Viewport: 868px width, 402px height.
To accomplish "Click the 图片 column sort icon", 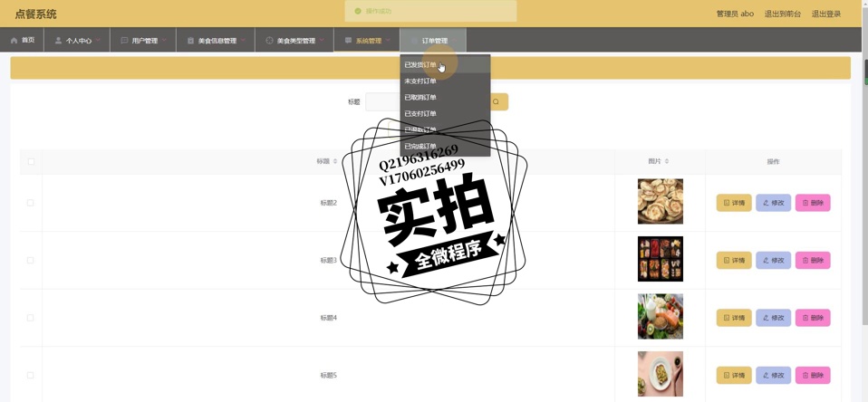I will (667, 162).
